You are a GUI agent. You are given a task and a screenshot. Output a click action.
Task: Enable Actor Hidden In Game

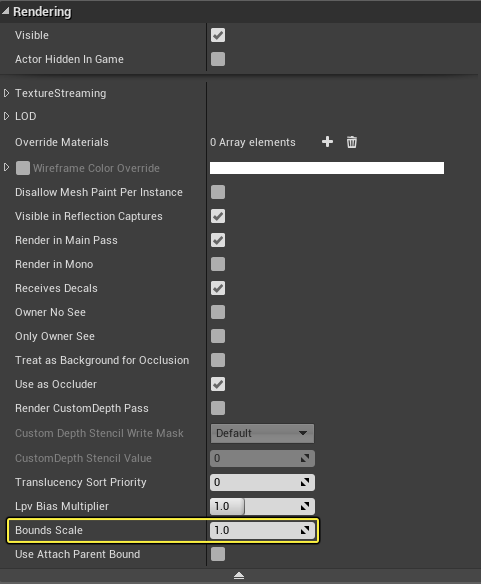coord(218,59)
